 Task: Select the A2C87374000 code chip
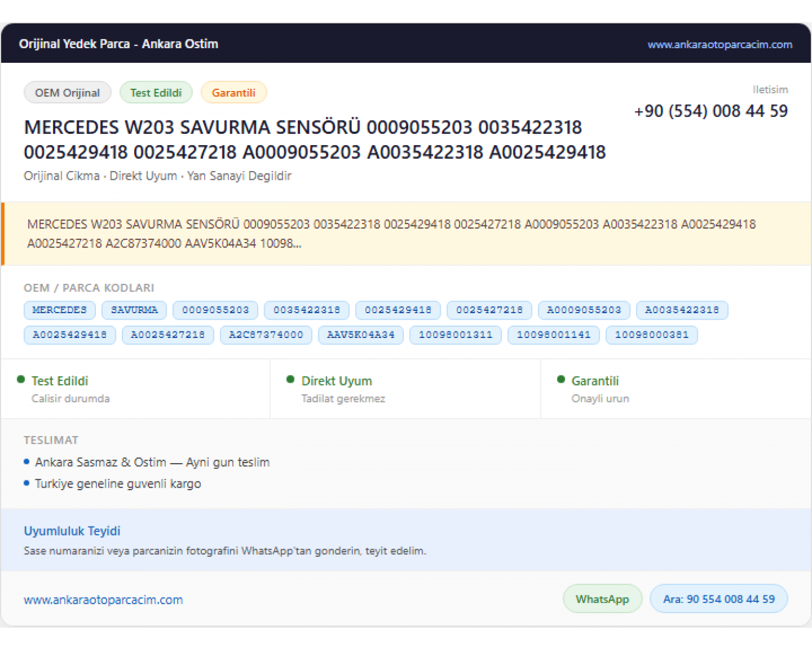(266, 335)
